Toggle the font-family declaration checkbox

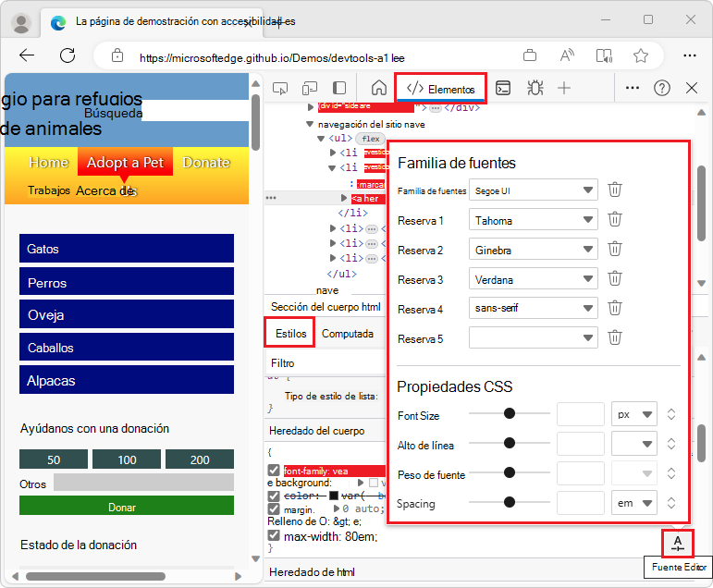[x=274, y=471]
